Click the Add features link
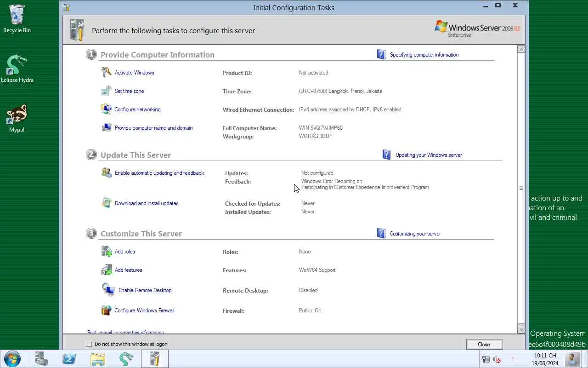 coord(128,270)
